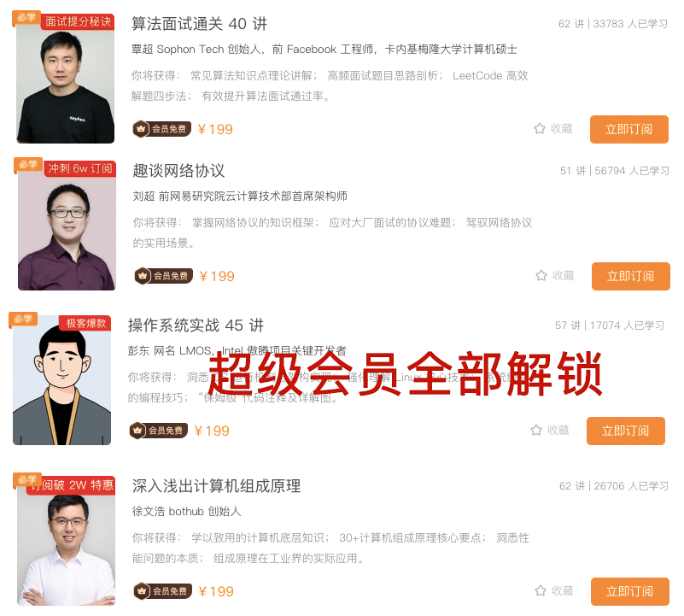Image resolution: width=684 pixels, height=616 pixels.
Task: Click the crown 会员免费 badge for 操作系统实战
Action: pos(158,431)
